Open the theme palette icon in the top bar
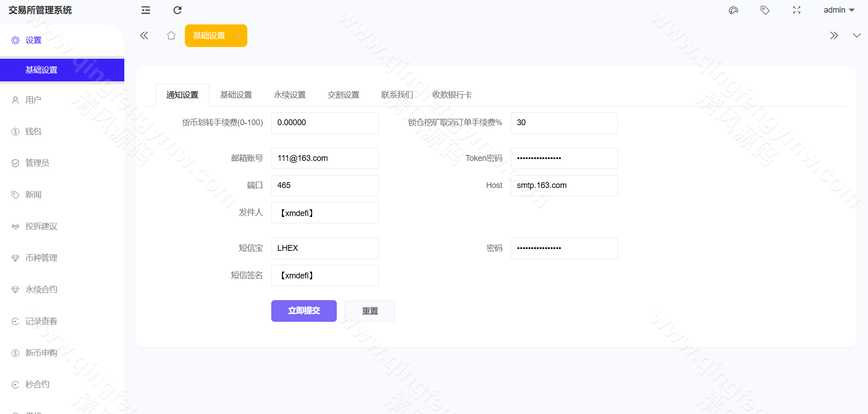868x414 pixels. [733, 10]
